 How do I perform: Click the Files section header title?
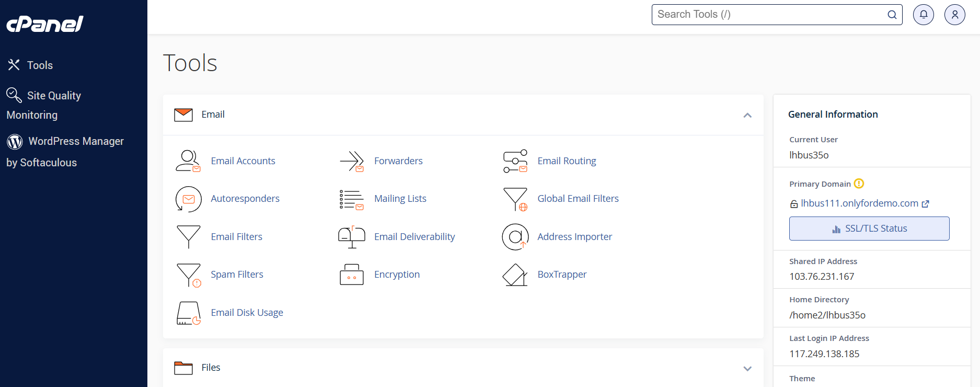[211, 368]
